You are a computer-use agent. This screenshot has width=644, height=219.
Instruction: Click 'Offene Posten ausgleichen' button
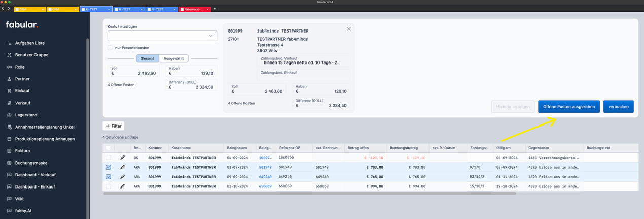[568, 107]
